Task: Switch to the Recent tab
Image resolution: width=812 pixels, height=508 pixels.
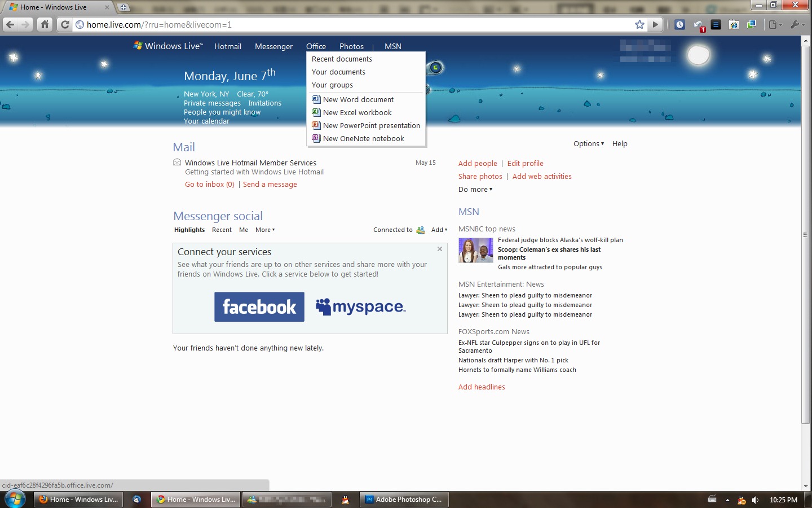Action: pos(222,230)
